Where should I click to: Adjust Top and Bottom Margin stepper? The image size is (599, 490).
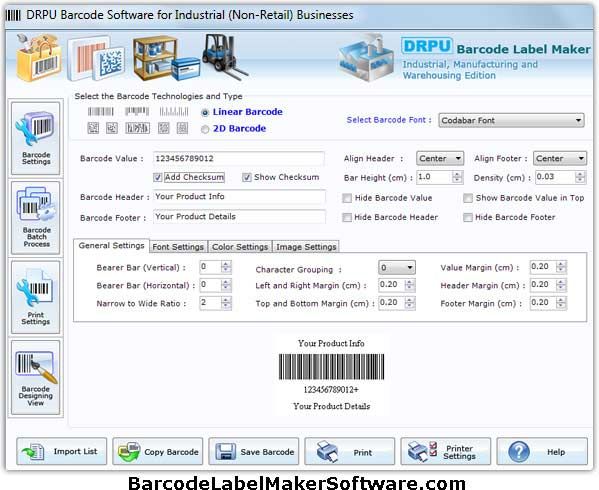pos(410,303)
